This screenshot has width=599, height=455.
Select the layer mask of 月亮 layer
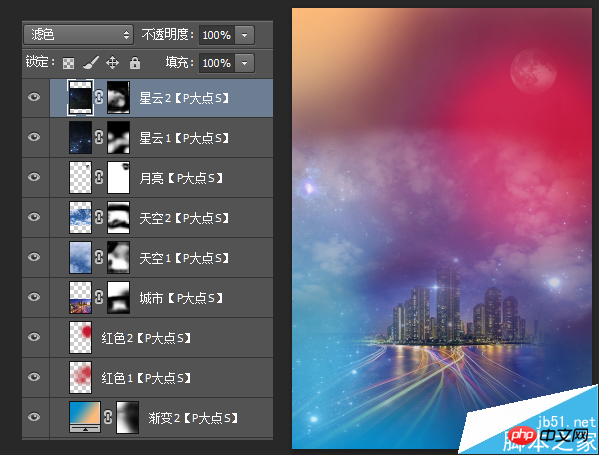tap(118, 177)
